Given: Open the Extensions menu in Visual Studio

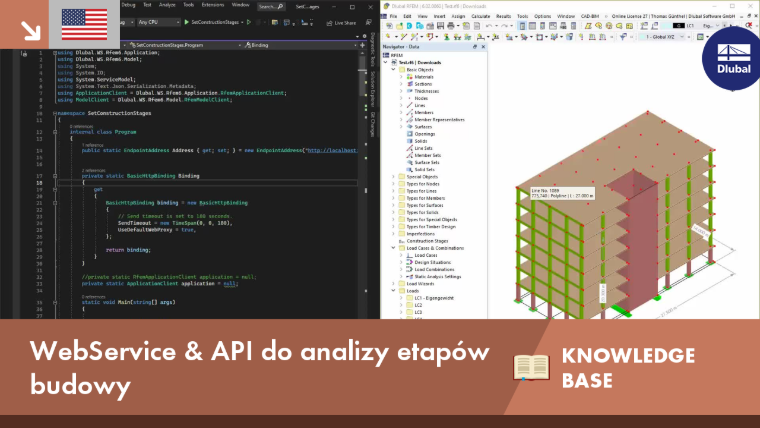Looking at the screenshot, I should tap(213, 5).
